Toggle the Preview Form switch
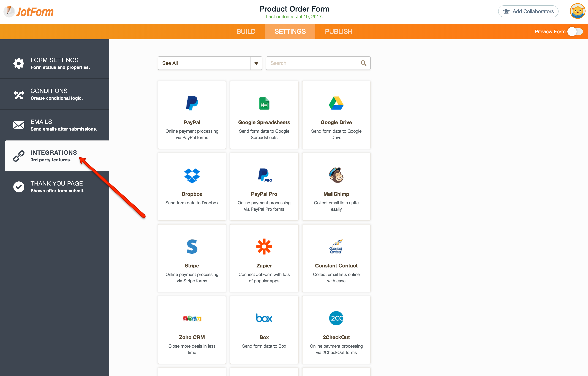Image resolution: width=588 pixels, height=376 pixels. tap(575, 32)
